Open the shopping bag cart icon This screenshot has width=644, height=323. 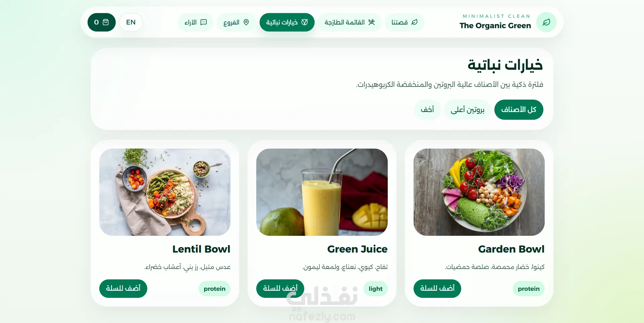[x=106, y=22]
